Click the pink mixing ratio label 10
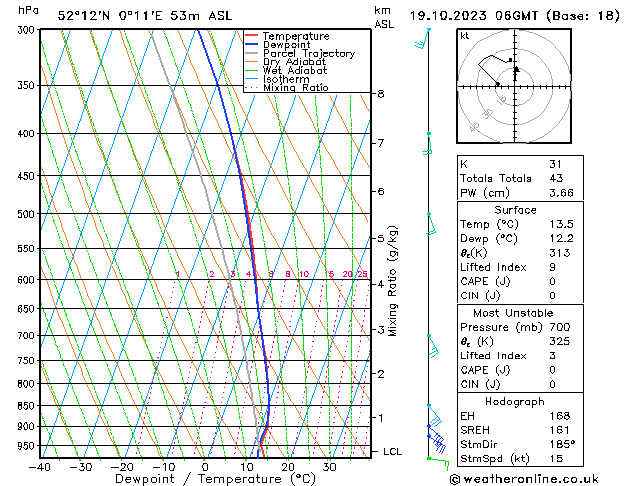This screenshot has width=629, height=486. click(304, 274)
